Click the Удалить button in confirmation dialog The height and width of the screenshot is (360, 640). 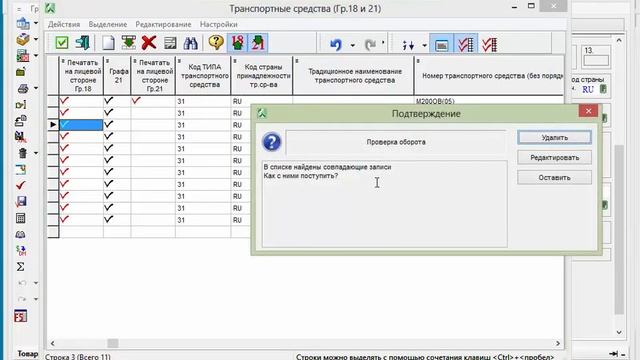[554, 138]
